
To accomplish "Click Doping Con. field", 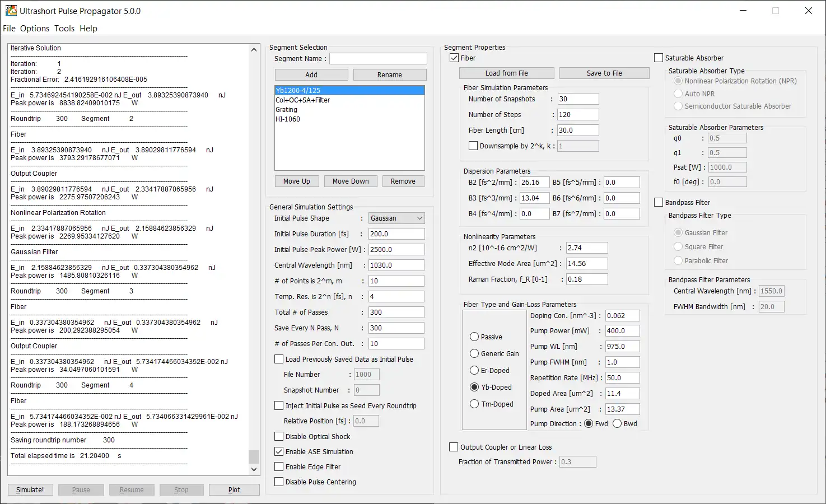I will (622, 316).
